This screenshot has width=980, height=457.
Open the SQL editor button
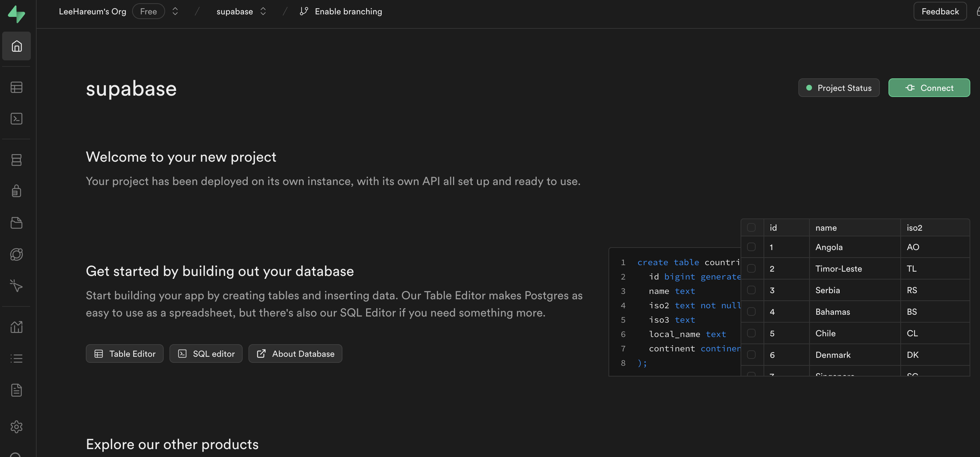click(x=206, y=354)
